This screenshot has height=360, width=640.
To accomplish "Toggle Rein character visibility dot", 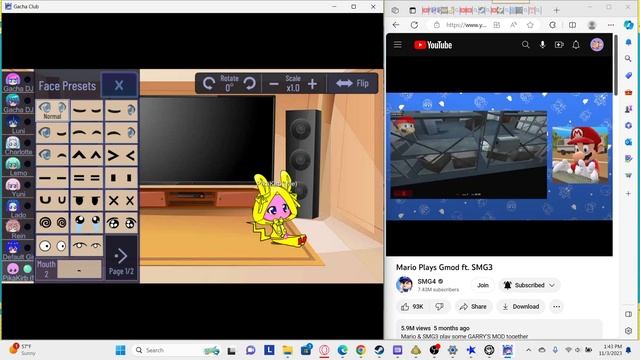I will click(x=28, y=227).
